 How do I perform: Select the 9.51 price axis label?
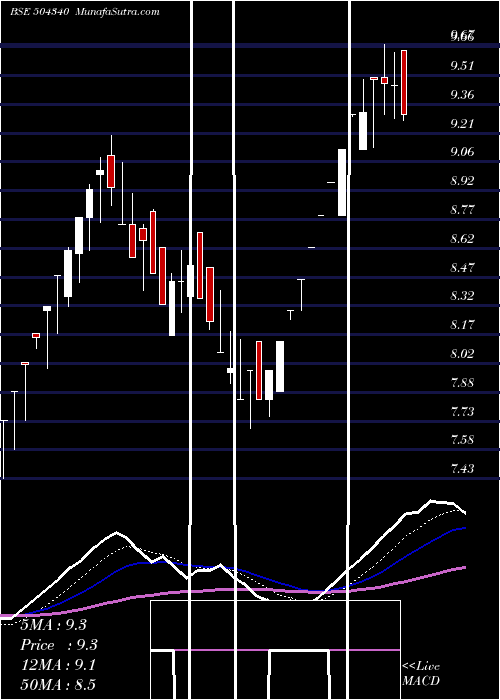click(x=462, y=66)
